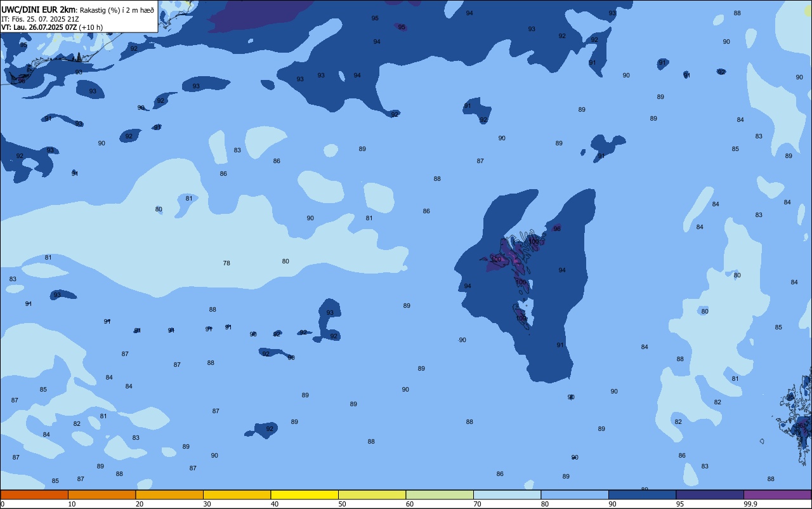Viewport: 812px width, 509px height.
Task: Select the pale blue 70–80 legend segment
Action: (507, 494)
